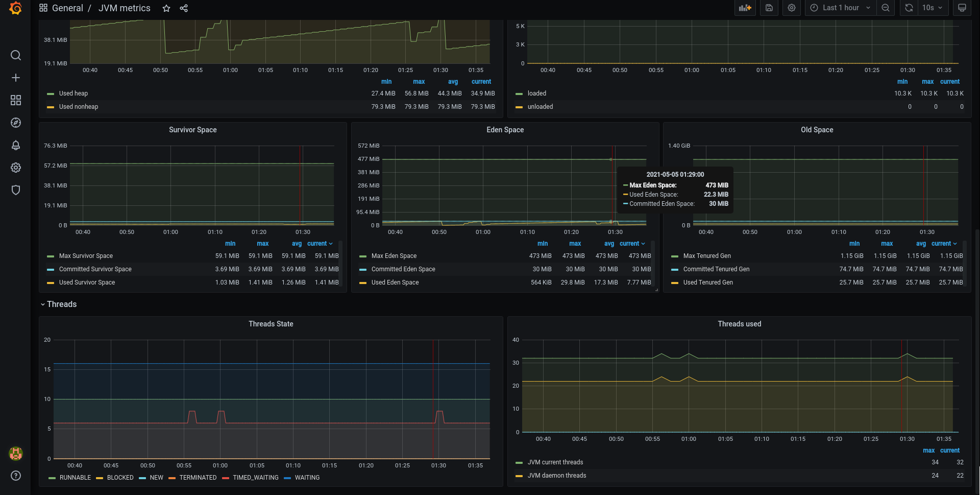Click the Add panel icon

click(x=745, y=8)
